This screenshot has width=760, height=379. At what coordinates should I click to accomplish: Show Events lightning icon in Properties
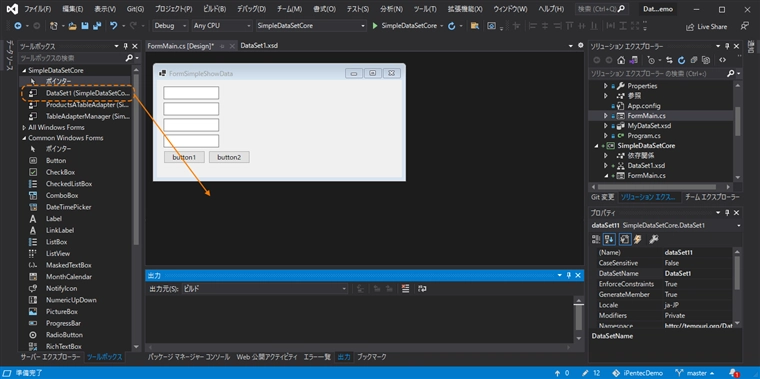637,239
